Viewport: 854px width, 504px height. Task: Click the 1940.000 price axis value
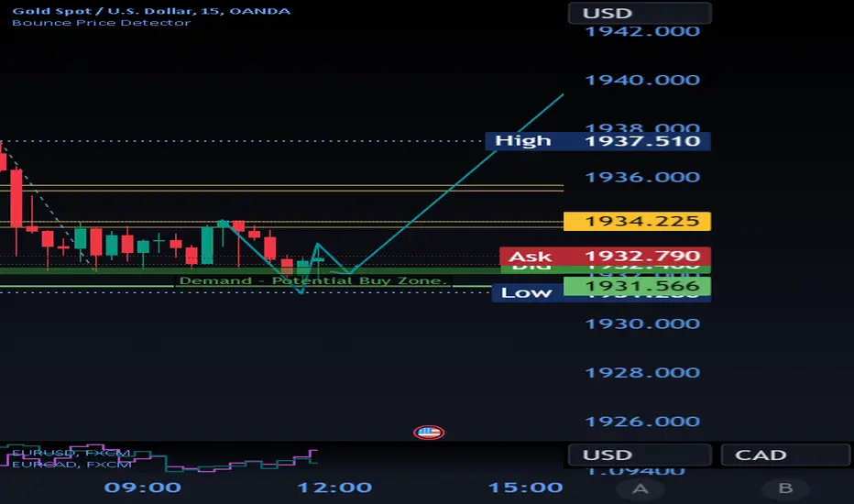[x=642, y=80]
